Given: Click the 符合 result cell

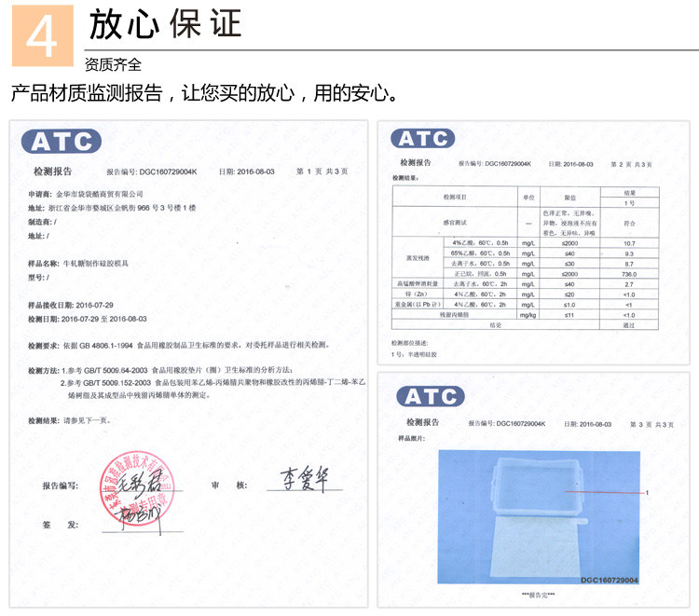Looking at the screenshot, I should [629, 223].
